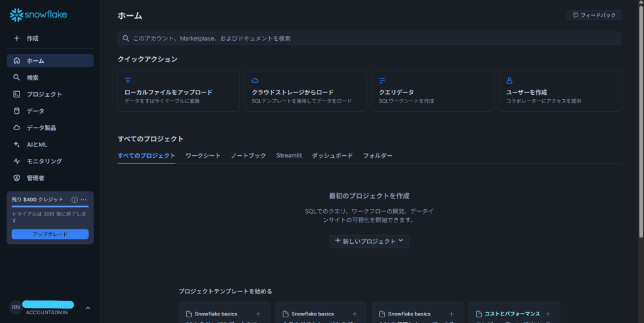The width and height of the screenshot is (644, 323).
Task: Click plus on second Snowflake basics template
Action: click(355, 314)
